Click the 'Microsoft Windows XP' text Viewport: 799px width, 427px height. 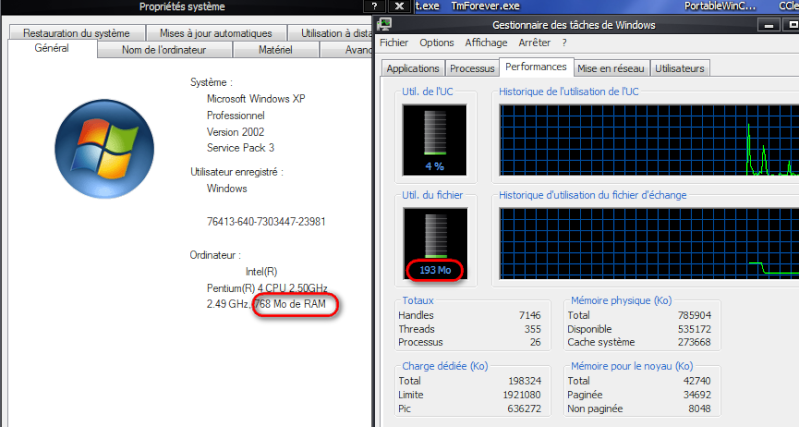[x=256, y=99]
